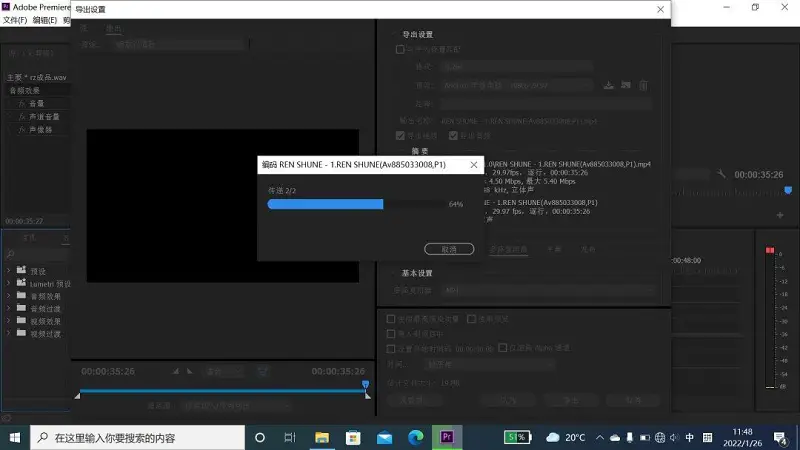Click the Premiere Pro taskbar icon
The height and width of the screenshot is (450, 800).
coord(447,438)
